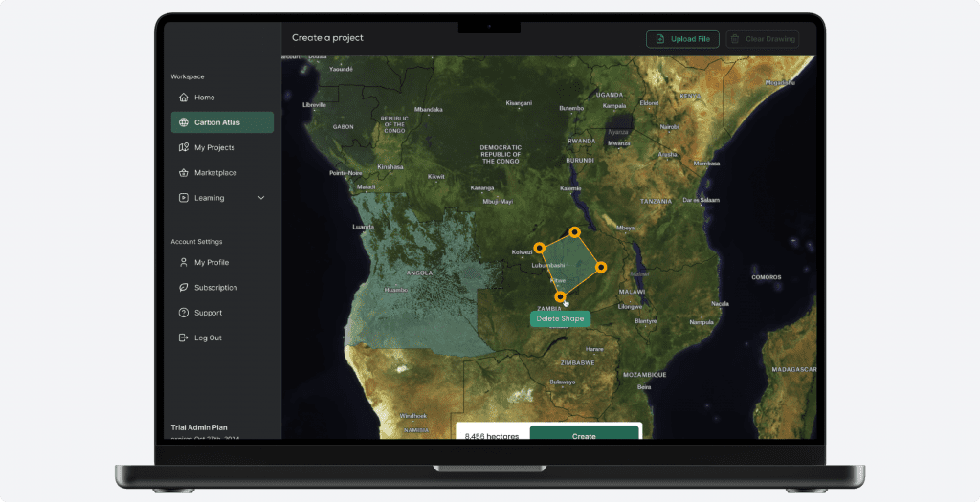Click the Delete Shape button

point(560,318)
